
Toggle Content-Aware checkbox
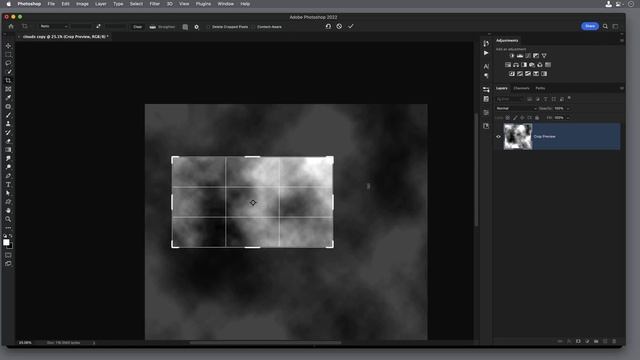click(253, 27)
